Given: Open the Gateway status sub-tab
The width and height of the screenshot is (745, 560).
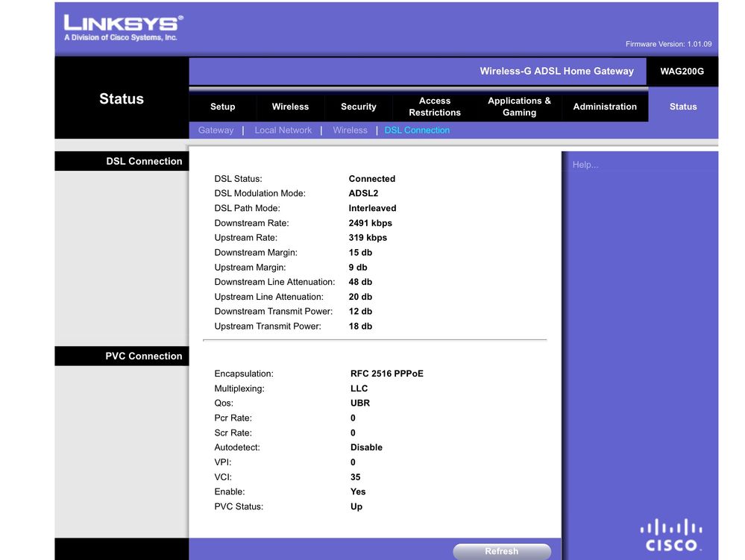Looking at the screenshot, I should (216, 130).
